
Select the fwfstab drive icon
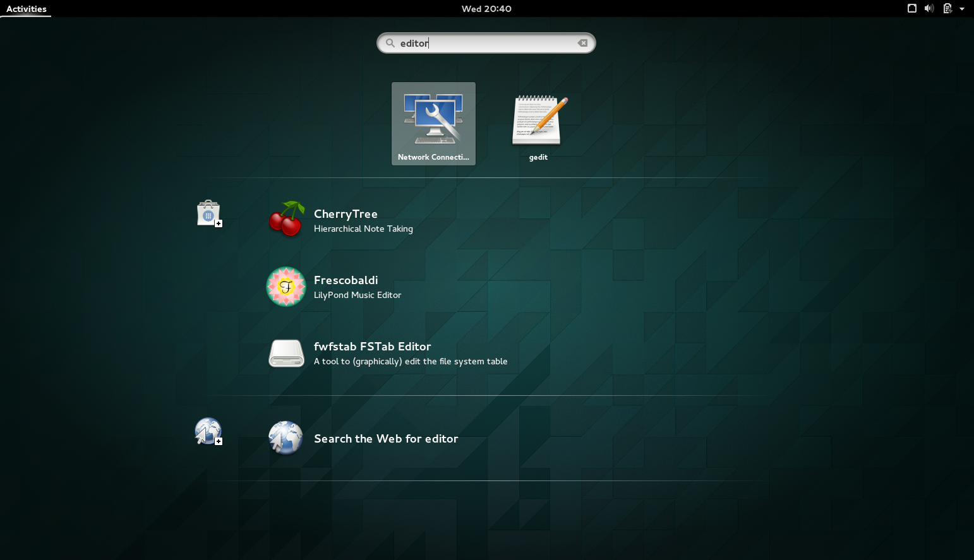tap(286, 353)
